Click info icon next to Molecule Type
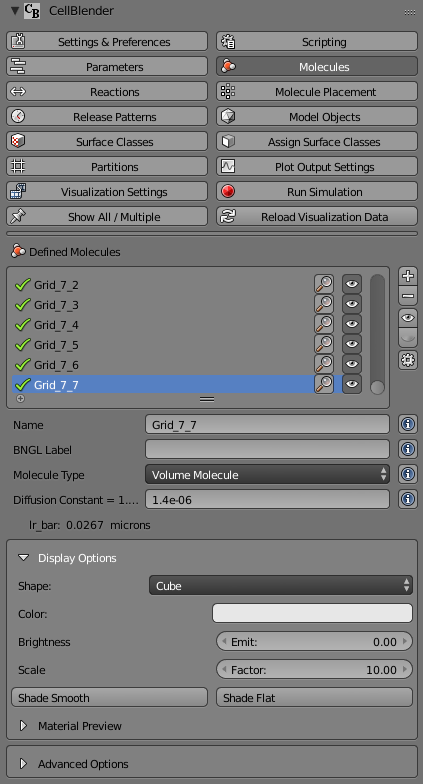Viewport: 423px width, 784px height. pos(408,474)
